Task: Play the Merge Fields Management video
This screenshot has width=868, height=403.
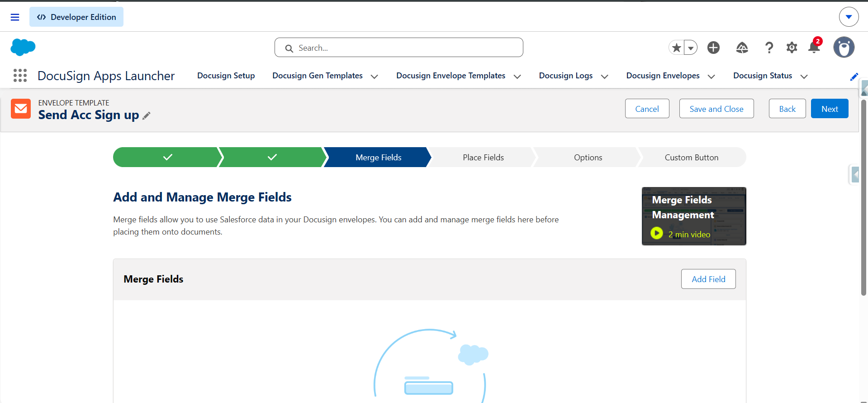Action: 657,233
